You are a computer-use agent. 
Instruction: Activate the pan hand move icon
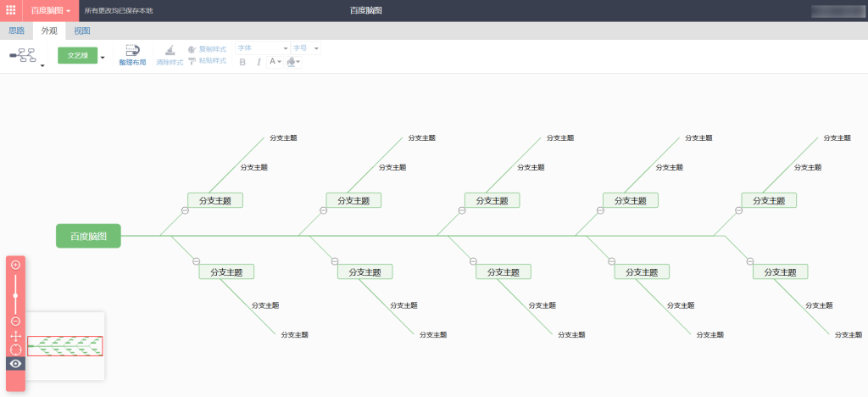pos(15,336)
